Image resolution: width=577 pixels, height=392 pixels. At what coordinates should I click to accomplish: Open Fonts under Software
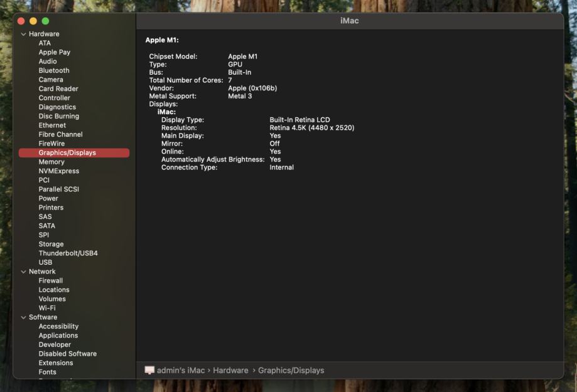click(x=47, y=372)
